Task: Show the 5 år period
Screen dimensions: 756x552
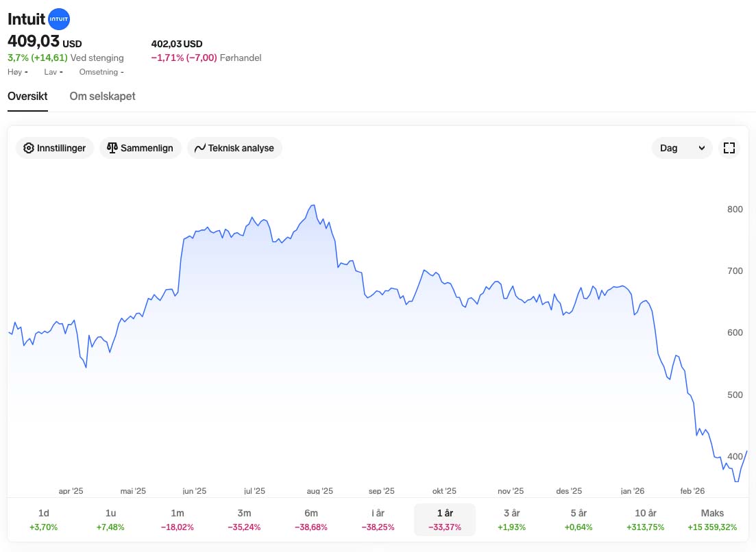Action: click(578, 520)
